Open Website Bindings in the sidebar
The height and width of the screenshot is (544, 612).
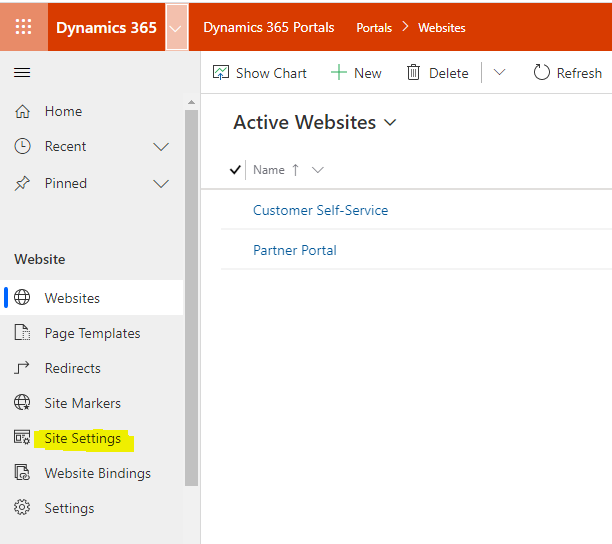point(98,473)
